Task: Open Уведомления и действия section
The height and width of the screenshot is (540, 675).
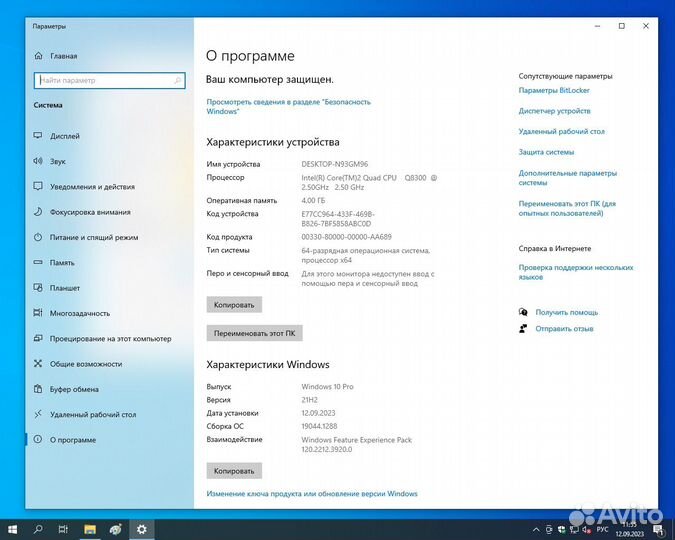Action: tap(92, 186)
